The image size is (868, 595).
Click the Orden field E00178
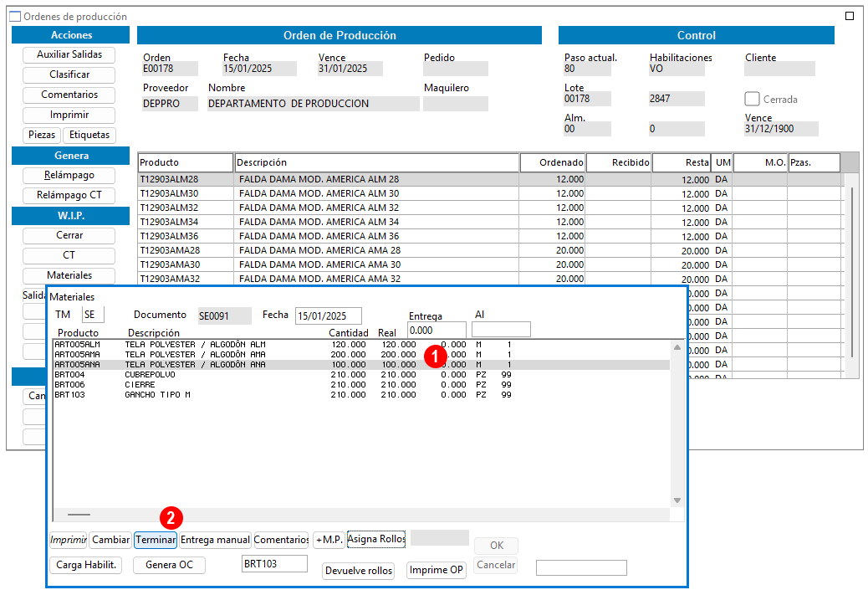[x=170, y=69]
